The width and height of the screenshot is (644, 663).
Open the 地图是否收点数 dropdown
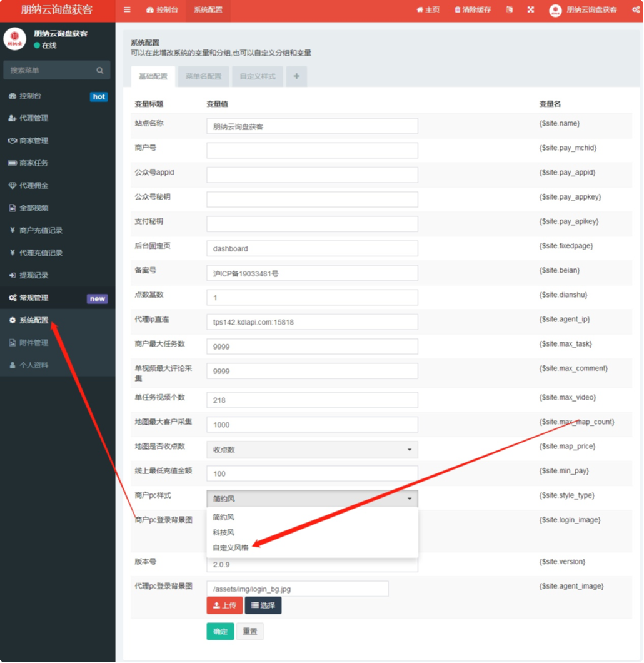click(312, 450)
